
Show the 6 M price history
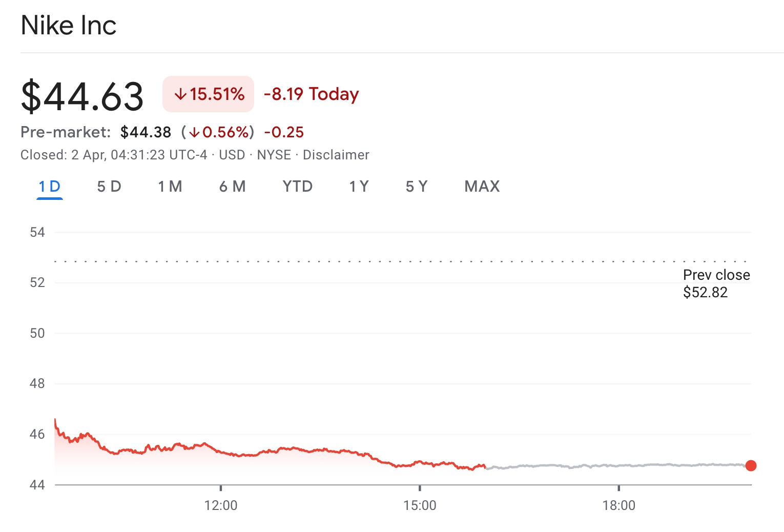point(233,187)
